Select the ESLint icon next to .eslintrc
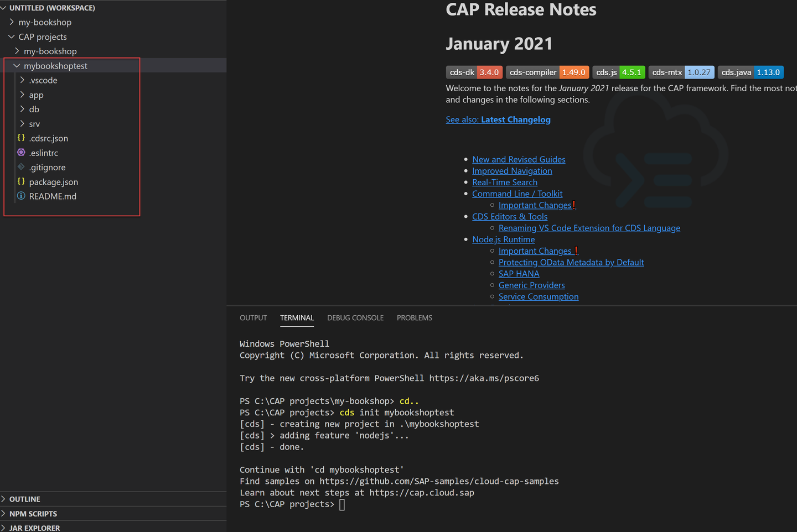 pos(21,152)
